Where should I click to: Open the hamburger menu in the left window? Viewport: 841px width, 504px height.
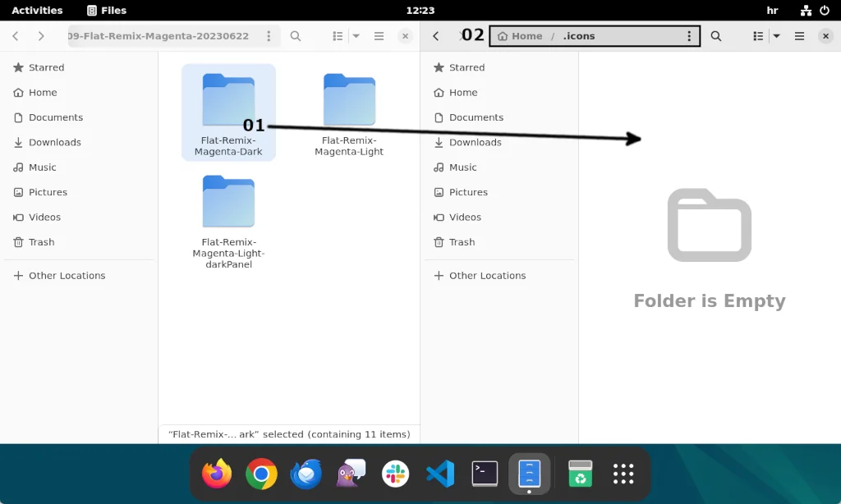tap(378, 35)
